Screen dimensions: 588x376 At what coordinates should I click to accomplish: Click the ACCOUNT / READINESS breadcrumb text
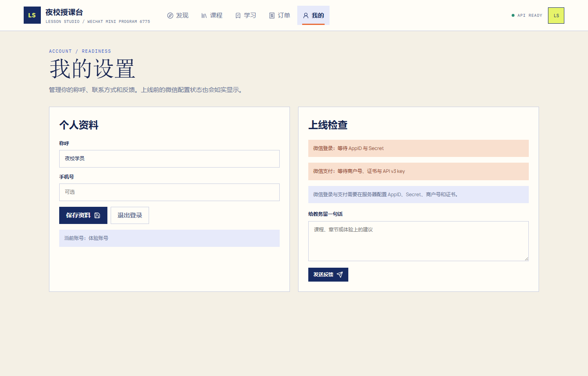80,51
